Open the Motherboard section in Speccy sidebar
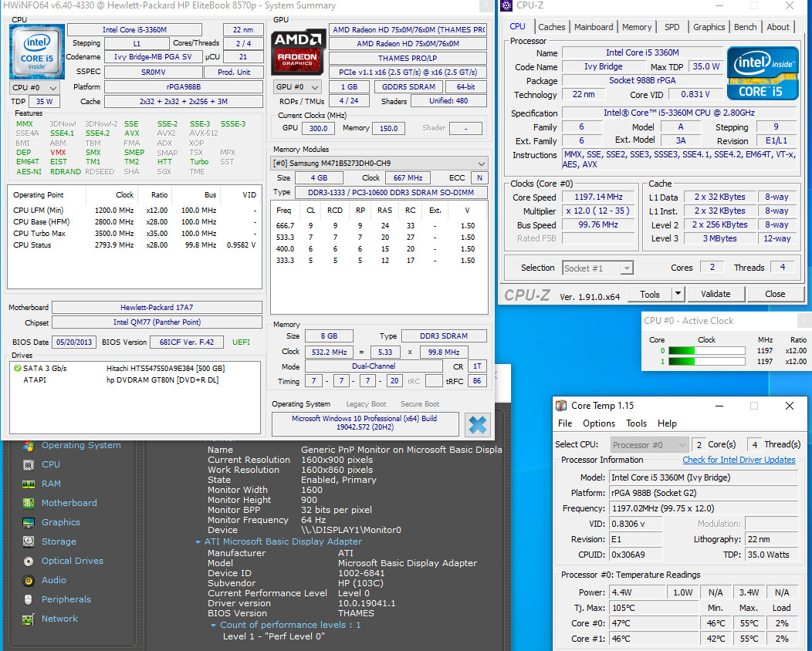This screenshot has height=651, width=812. (x=69, y=502)
